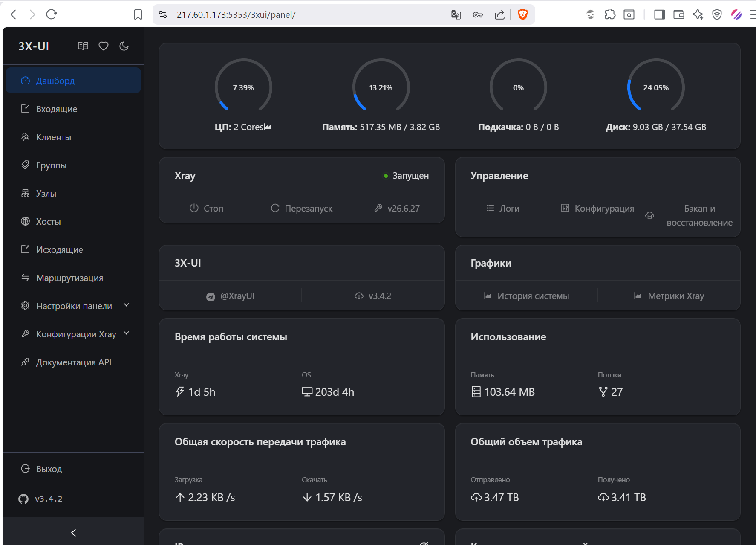
Task: Open site settings icon left of URL
Action: click(x=163, y=14)
